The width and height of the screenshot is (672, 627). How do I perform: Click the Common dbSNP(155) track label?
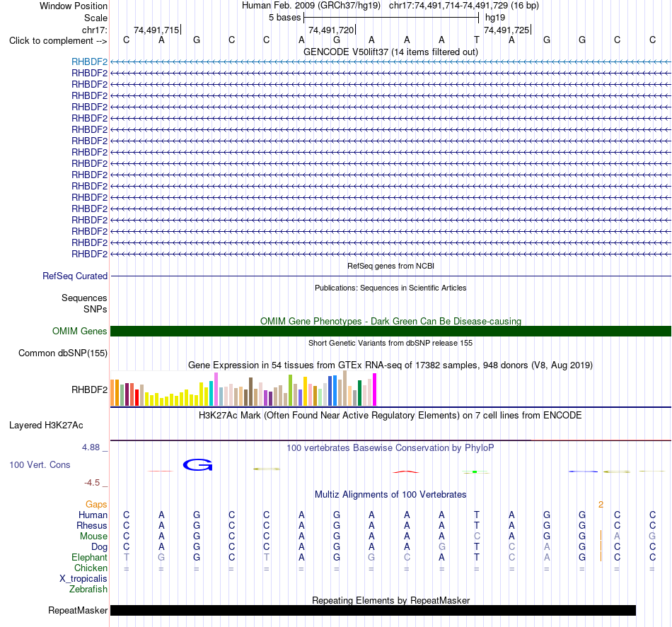(x=63, y=353)
